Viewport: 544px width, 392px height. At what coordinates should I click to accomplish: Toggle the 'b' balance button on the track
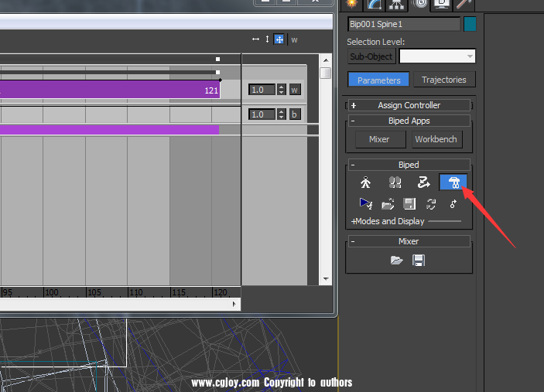point(295,114)
